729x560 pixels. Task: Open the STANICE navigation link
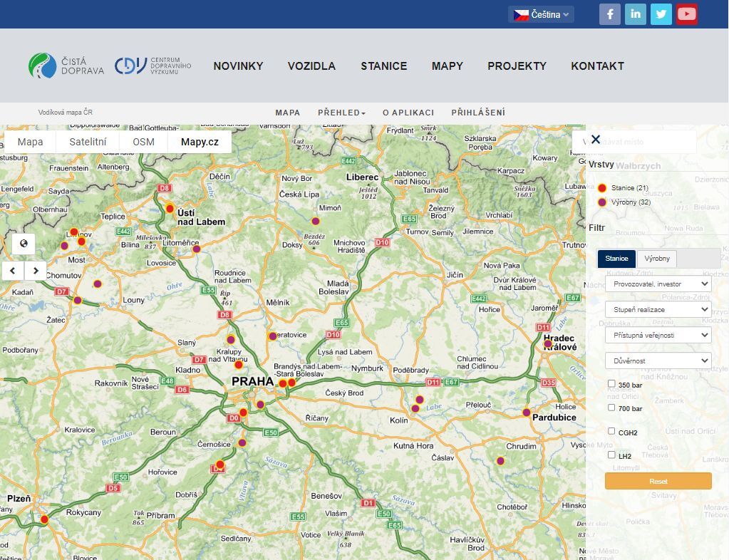tap(383, 66)
